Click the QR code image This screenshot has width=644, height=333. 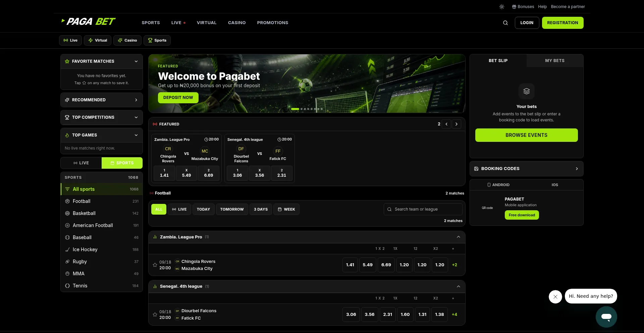[x=487, y=208]
